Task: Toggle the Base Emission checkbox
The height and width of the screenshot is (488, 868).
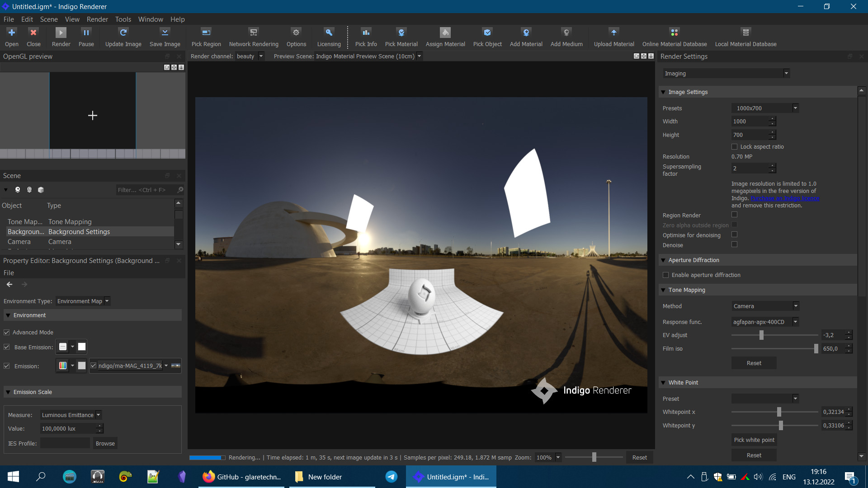Action: (x=7, y=347)
